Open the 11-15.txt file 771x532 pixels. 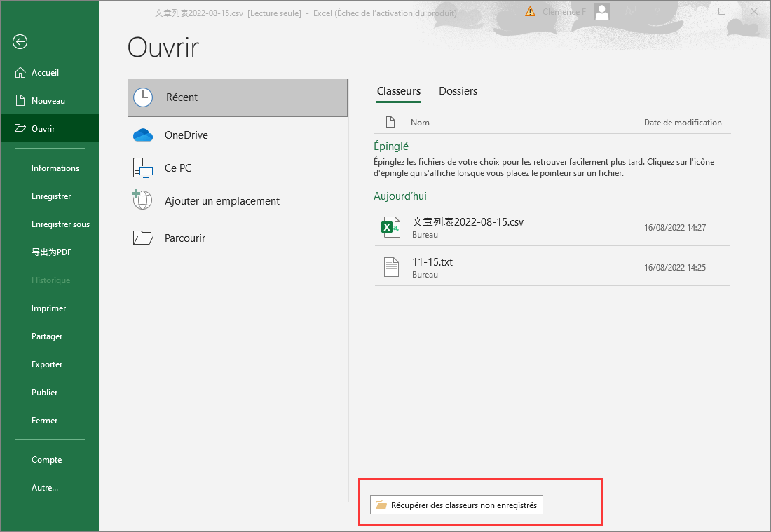tap(552, 267)
